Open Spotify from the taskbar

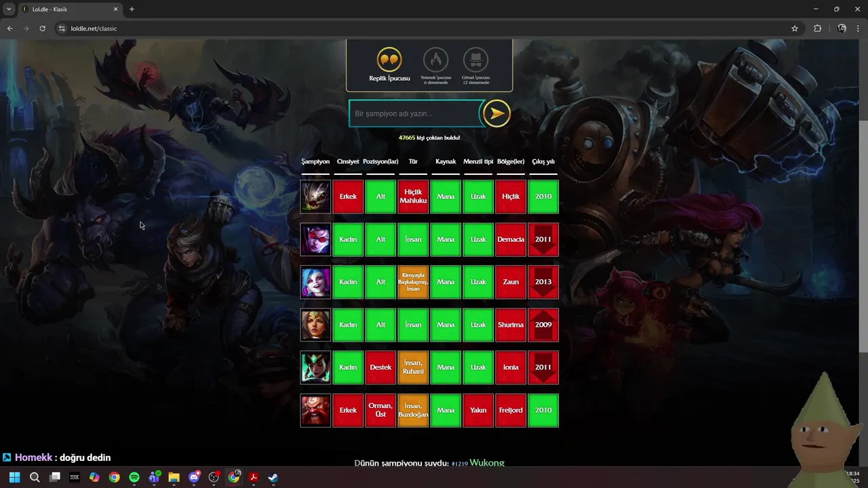(x=134, y=477)
